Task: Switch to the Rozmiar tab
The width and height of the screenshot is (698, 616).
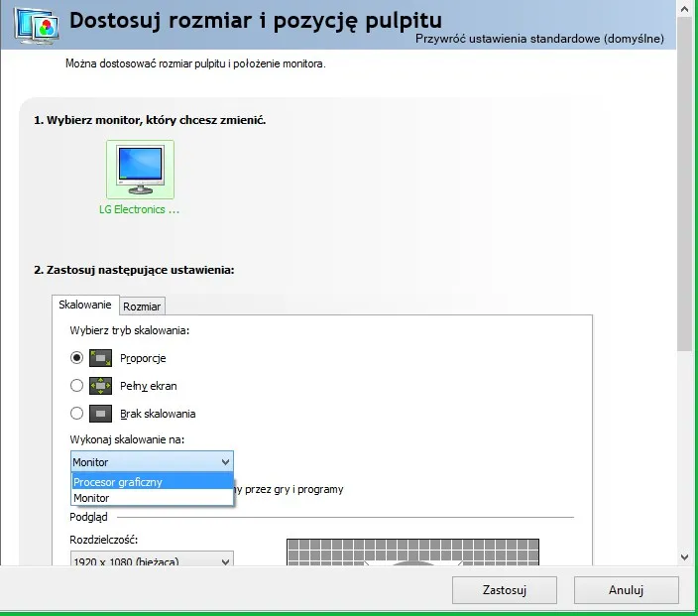Action: coord(142,307)
